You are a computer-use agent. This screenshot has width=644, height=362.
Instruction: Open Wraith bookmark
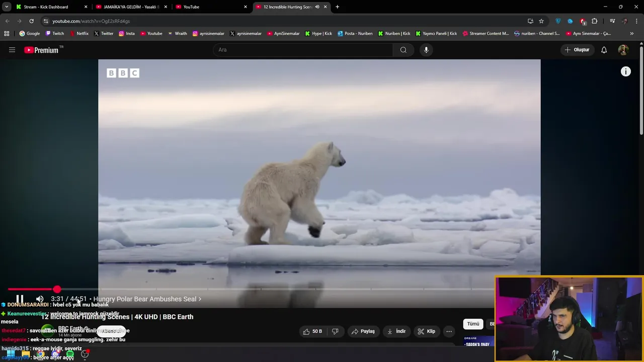point(177,33)
